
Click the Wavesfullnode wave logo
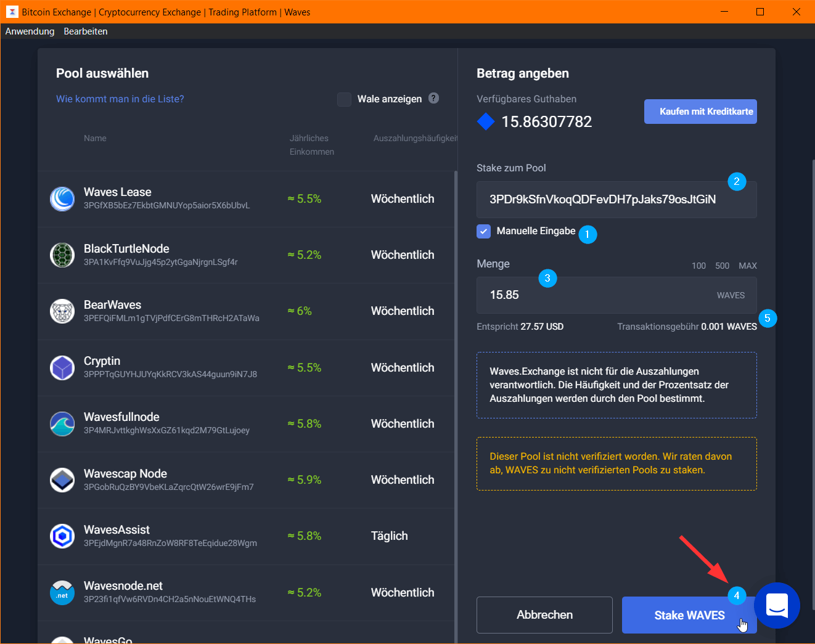62,424
